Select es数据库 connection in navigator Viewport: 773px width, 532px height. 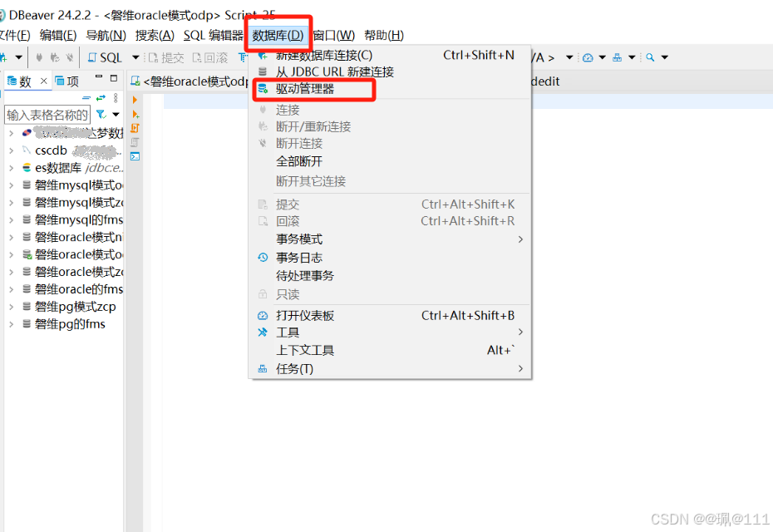pyautogui.click(x=72, y=168)
